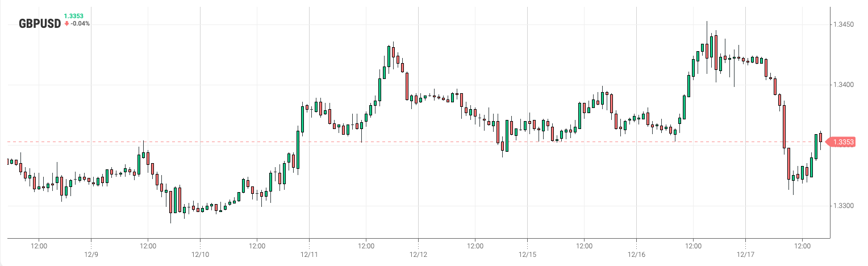
Task: Select the 12/16 date marker
Action: (x=636, y=255)
